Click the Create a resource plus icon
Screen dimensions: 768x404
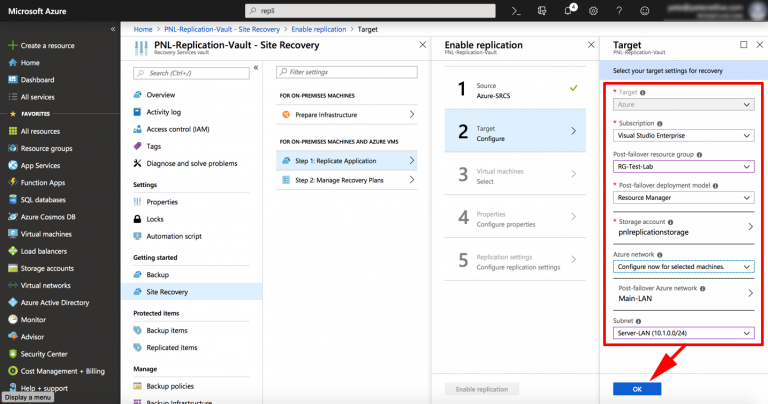click(13, 45)
